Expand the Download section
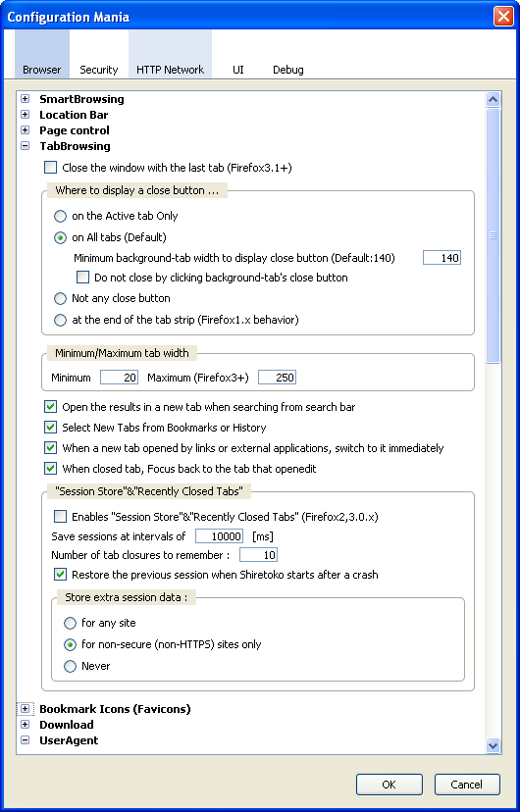This screenshot has width=520, height=812. [25, 725]
